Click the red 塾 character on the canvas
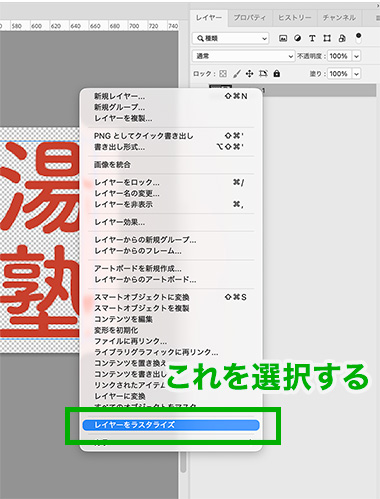Viewport: 380px width, 499px height. click(40, 292)
